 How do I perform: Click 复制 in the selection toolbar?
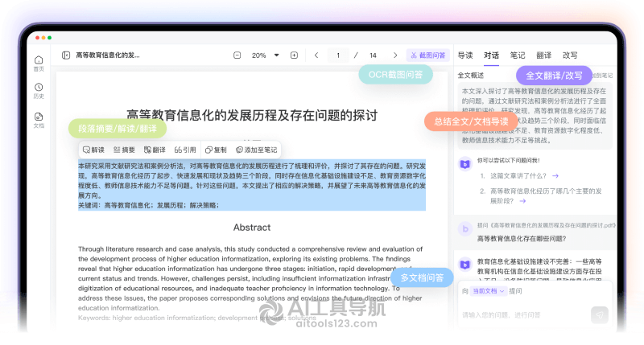point(216,150)
